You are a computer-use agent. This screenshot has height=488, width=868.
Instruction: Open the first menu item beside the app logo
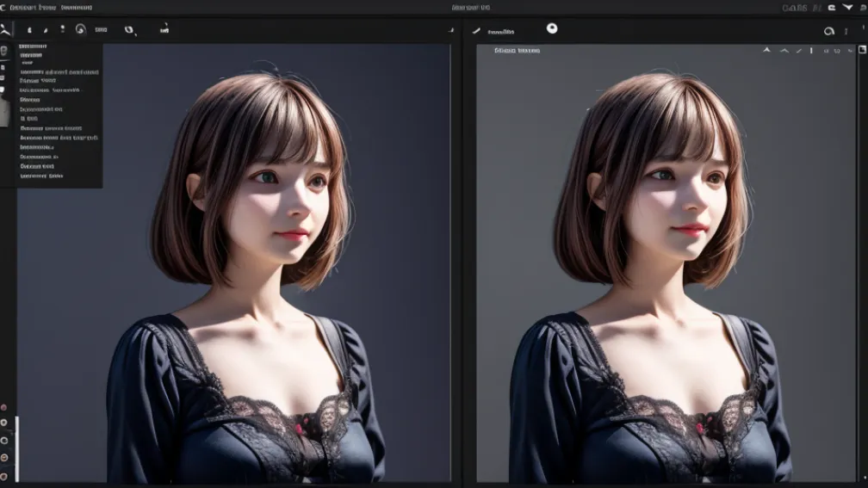click(32, 8)
